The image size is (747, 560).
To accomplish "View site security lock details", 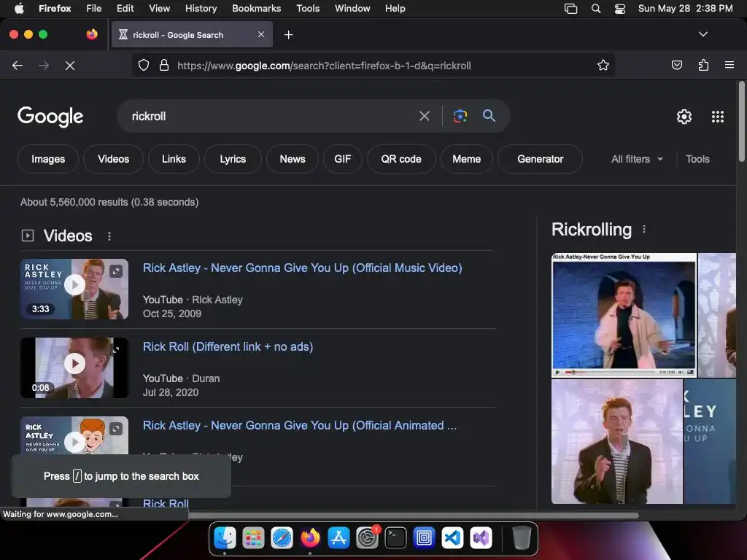I will [x=164, y=65].
